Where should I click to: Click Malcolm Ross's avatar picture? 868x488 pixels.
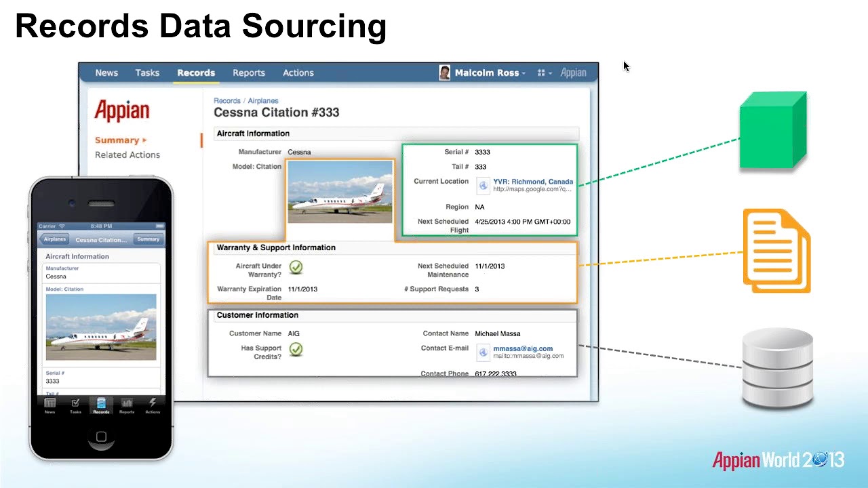click(445, 73)
